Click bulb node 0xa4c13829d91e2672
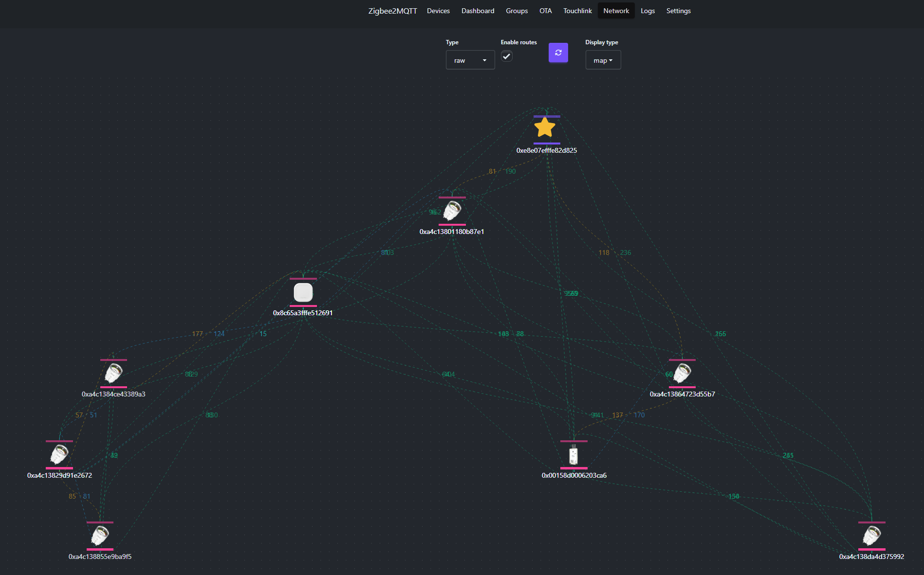The height and width of the screenshot is (575, 924). point(59,454)
